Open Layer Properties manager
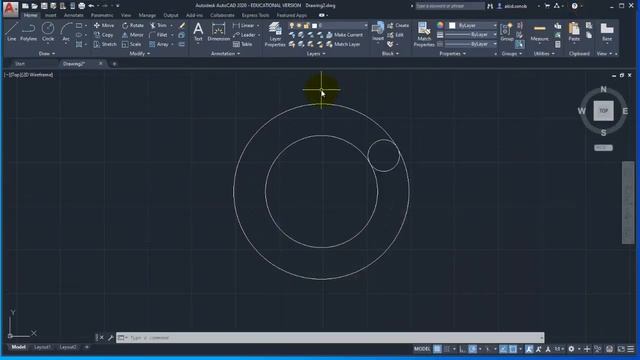 (275, 34)
